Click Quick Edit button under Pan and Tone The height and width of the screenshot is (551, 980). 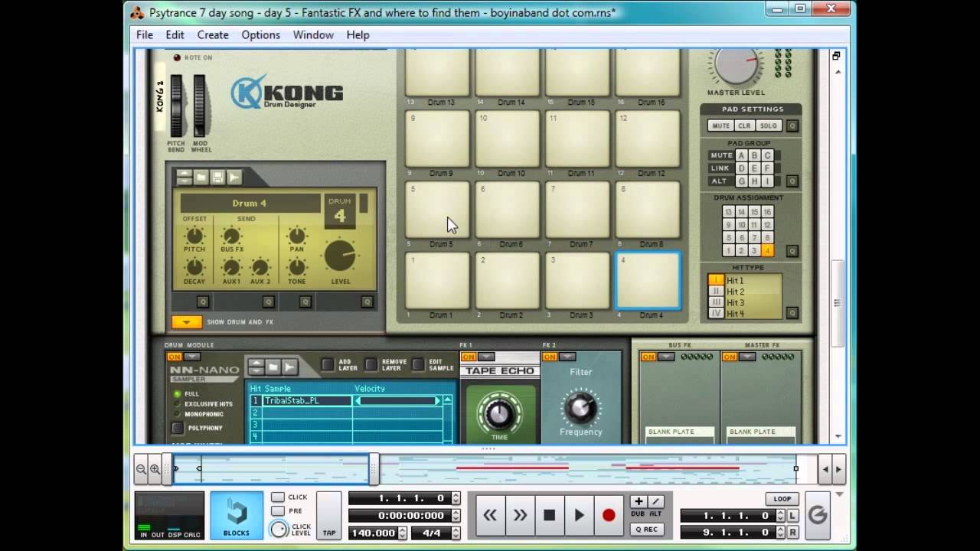[305, 302]
